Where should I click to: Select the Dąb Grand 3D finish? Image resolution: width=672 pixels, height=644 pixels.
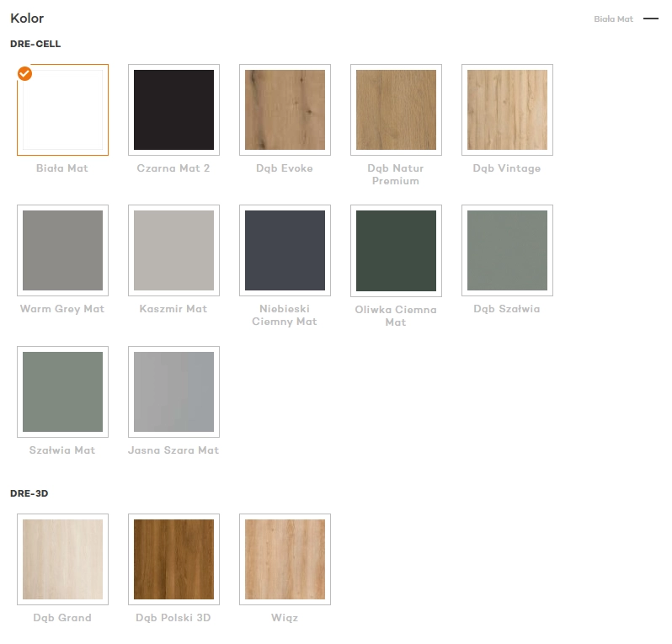(x=62, y=559)
